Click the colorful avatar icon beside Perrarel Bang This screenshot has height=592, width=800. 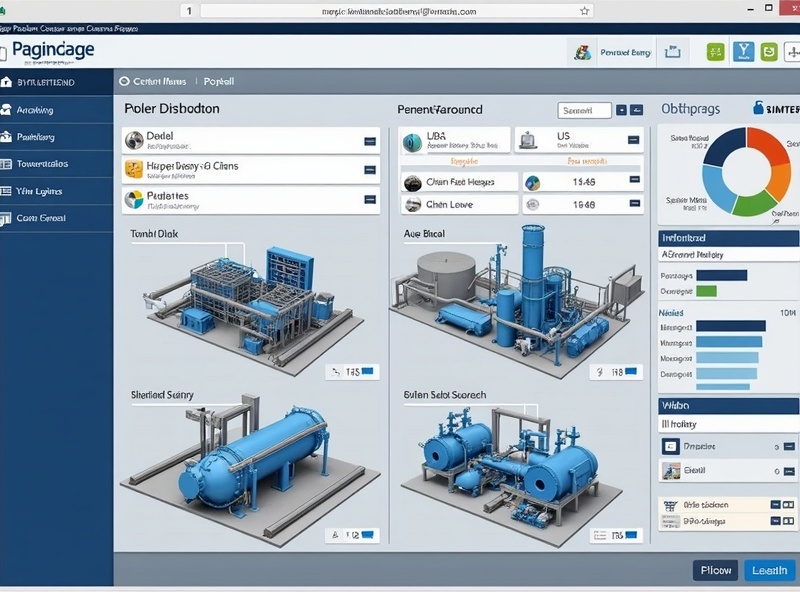(582, 52)
